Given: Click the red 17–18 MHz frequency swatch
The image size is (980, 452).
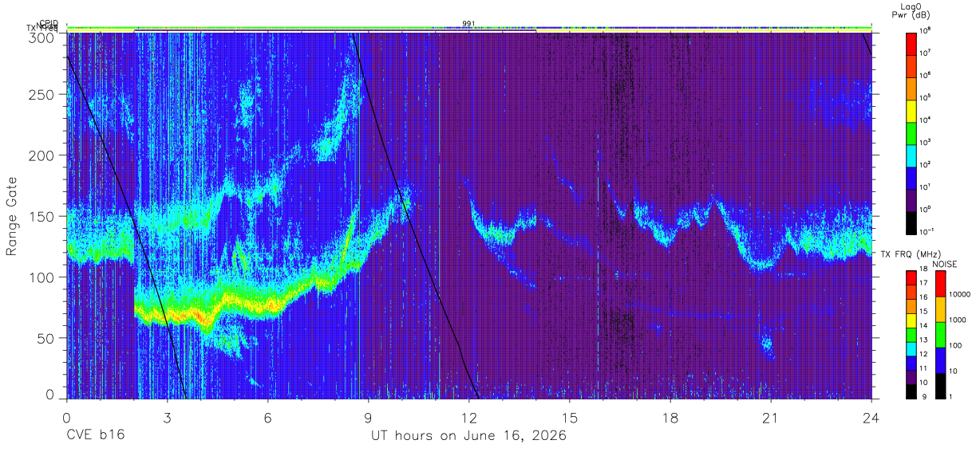Looking at the screenshot, I should (911, 278).
